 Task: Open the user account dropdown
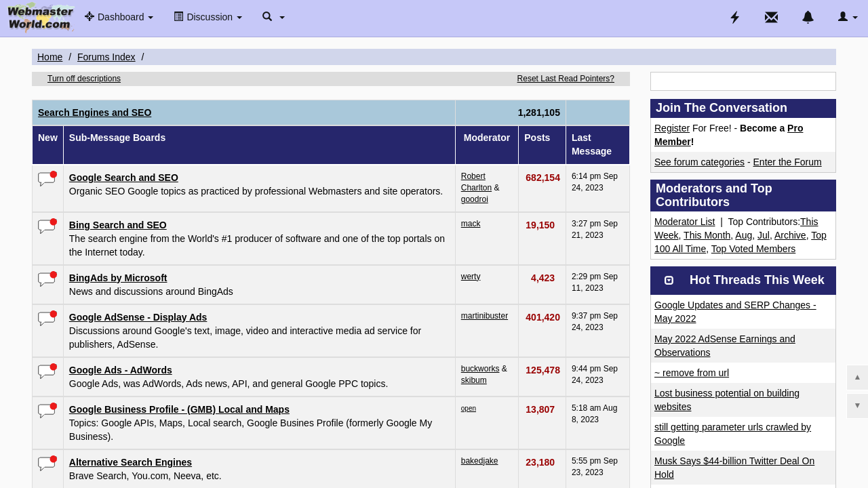pyautogui.click(x=848, y=17)
